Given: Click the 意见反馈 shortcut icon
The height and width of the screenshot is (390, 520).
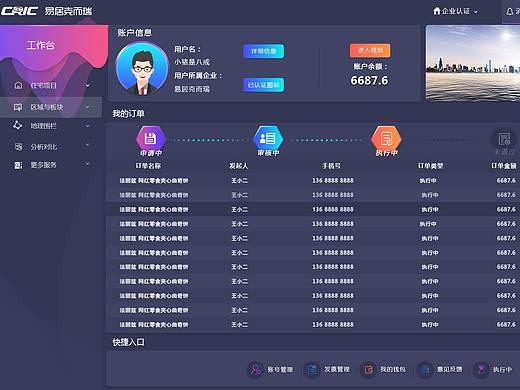Looking at the screenshot, I should click(425, 369).
